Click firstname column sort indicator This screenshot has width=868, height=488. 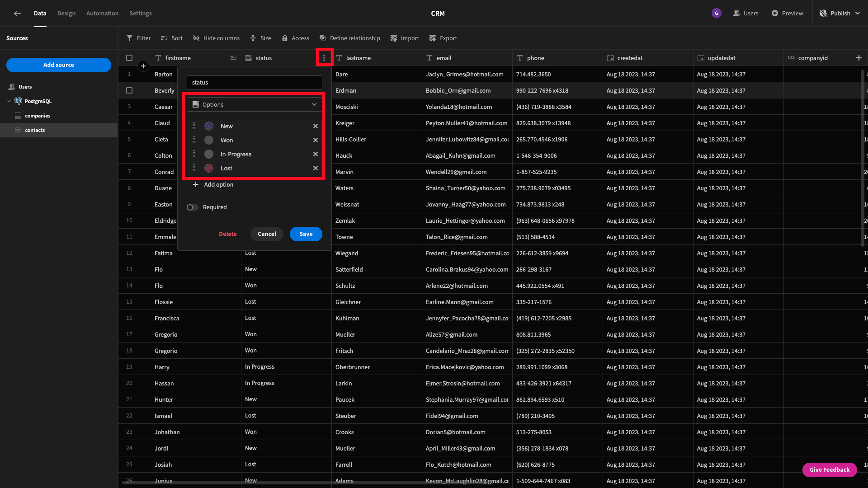[x=233, y=58]
